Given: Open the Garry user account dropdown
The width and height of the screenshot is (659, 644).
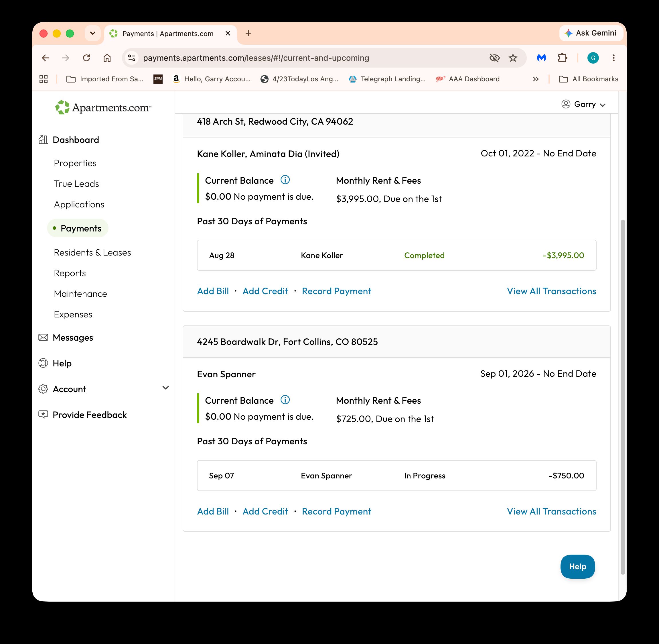Looking at the screenshot, I should (583, 104).
